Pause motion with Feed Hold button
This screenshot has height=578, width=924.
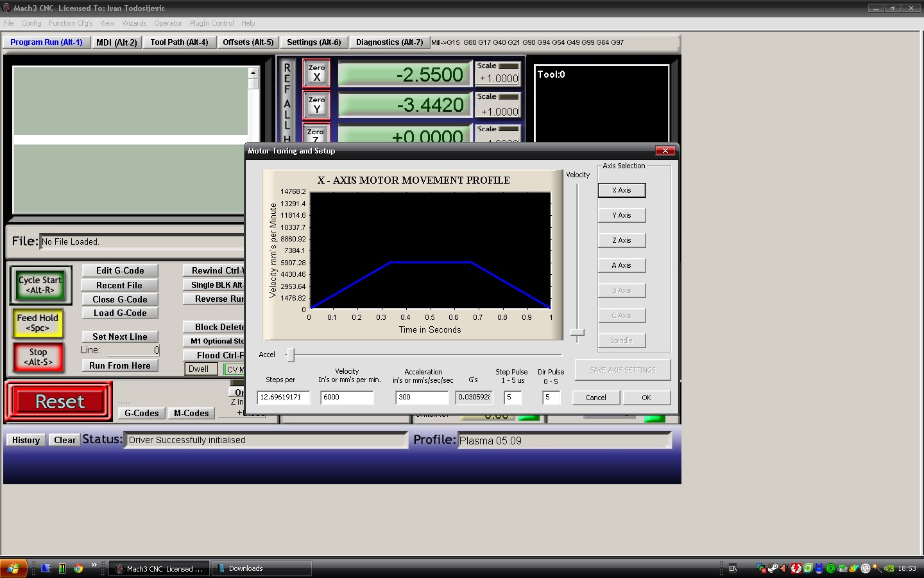tap(38, 323)
